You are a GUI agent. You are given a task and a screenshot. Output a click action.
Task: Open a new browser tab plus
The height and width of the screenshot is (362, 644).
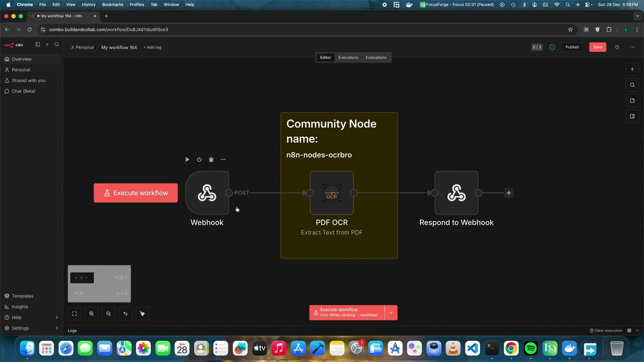pyautogui.click(x=106, y=16)
